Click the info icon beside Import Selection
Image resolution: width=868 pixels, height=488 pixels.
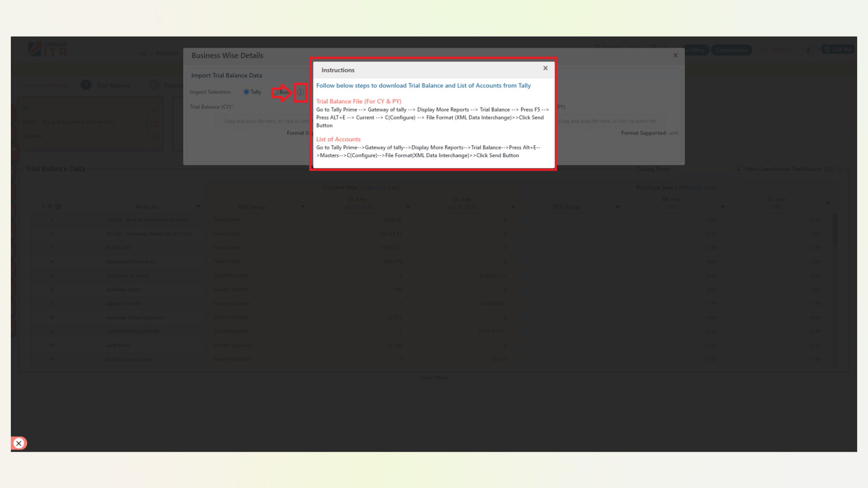[300, 92]
